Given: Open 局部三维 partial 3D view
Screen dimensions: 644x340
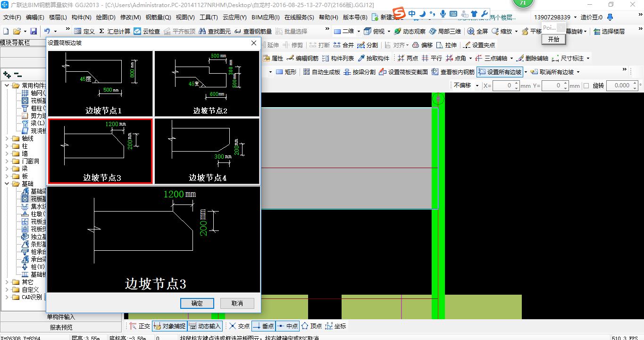Looking at the screenshot, I should coord(445,31).
